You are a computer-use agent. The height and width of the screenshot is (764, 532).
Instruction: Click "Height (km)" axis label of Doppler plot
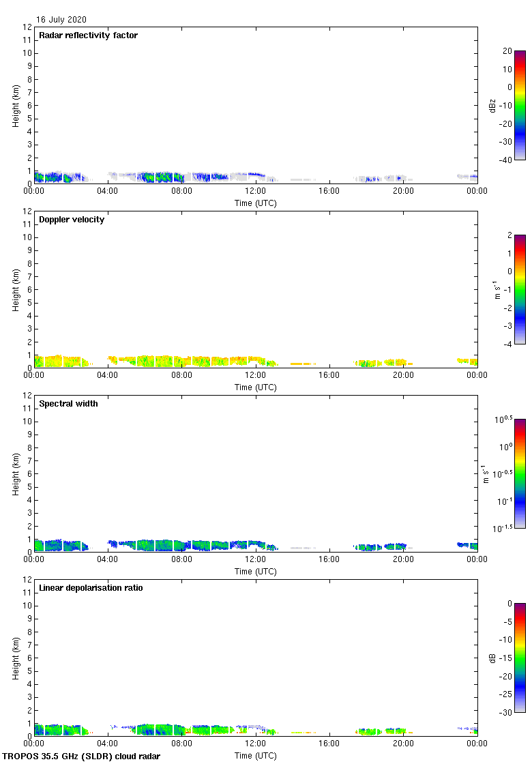tap(16, 289)
